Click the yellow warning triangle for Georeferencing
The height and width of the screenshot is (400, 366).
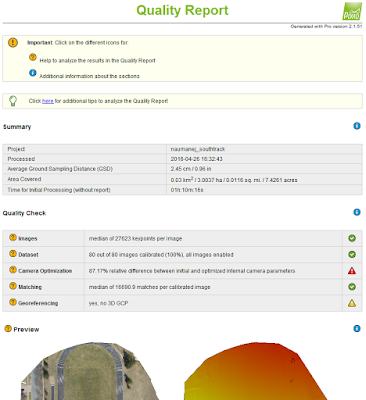(x=352, y=303)
